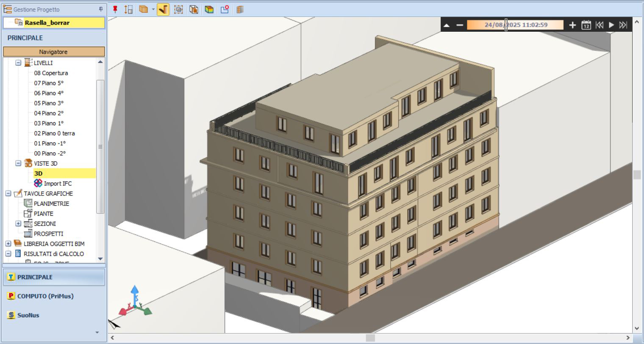Image resolution: width=644 pixels, height=344 pixels.
Task: Click the Navigatore header button
Action: click(54, 52)
